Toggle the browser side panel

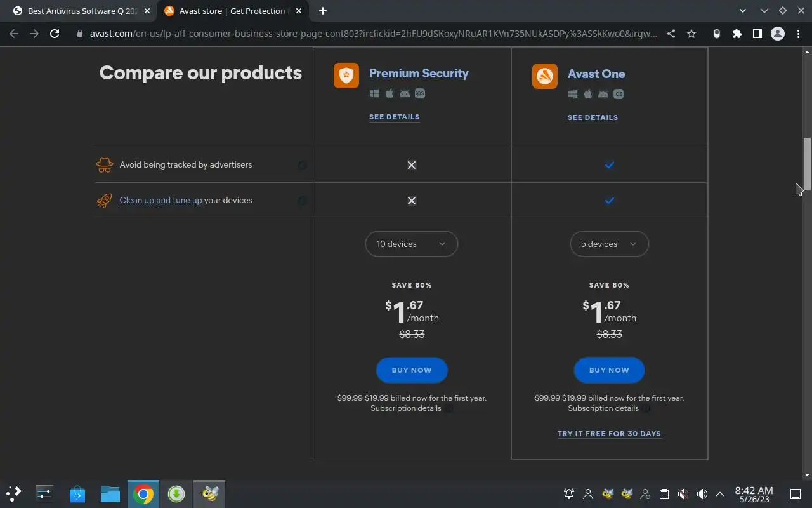[x=757, y=34]
